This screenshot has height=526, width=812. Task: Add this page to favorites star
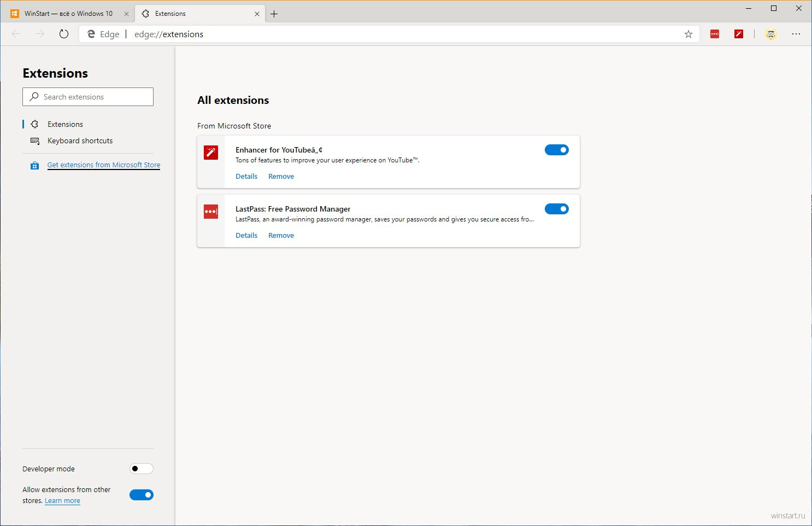click(689, 34)
